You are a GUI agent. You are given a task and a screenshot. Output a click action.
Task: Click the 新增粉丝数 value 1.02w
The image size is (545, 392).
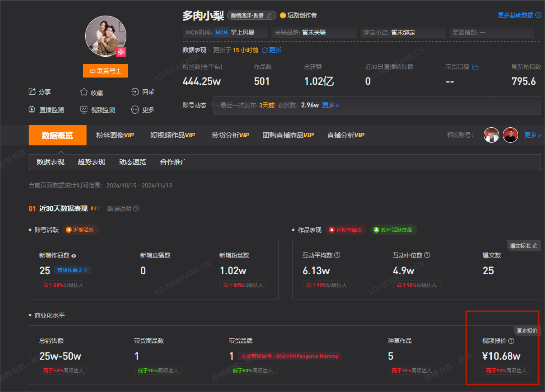pos(233,271)
